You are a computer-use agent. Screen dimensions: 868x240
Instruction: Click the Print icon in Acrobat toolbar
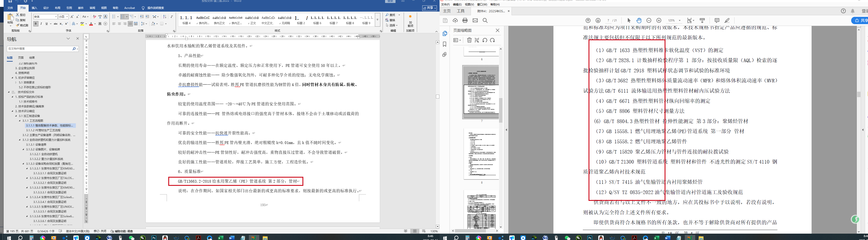(465, 21)
